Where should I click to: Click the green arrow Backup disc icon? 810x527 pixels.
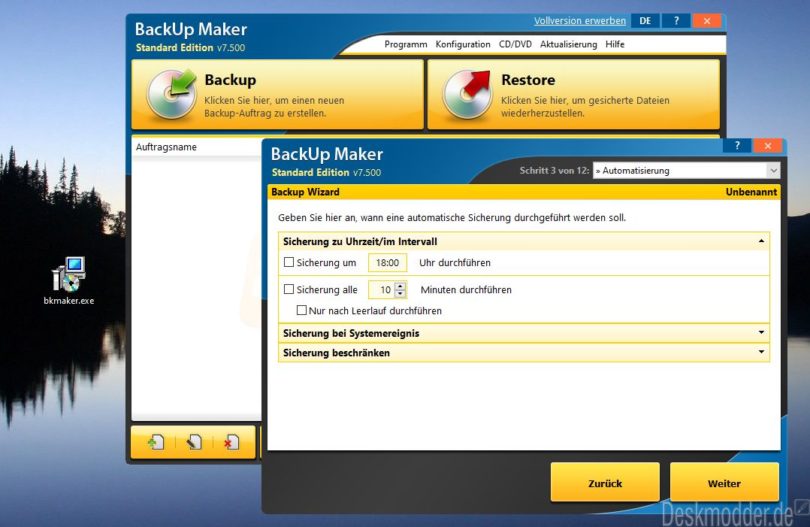pos(172,94)
